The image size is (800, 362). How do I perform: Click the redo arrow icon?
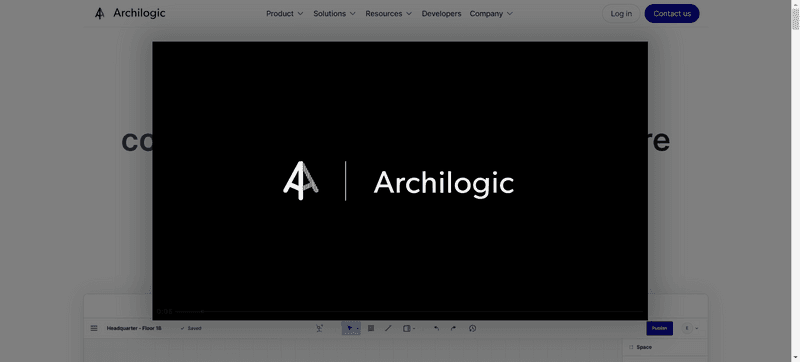(454, 328)
